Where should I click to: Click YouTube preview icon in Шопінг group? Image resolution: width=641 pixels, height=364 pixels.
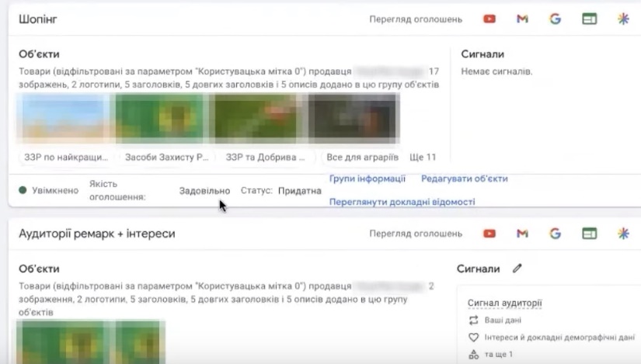pos(489,19)
